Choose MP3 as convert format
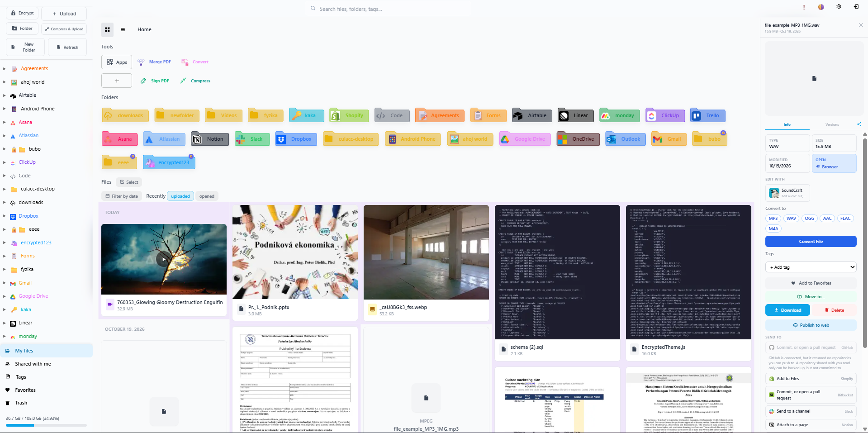Image resolution: width=868 pixels, height=433 pixels. pyautogui.click(x=773, y=219)
